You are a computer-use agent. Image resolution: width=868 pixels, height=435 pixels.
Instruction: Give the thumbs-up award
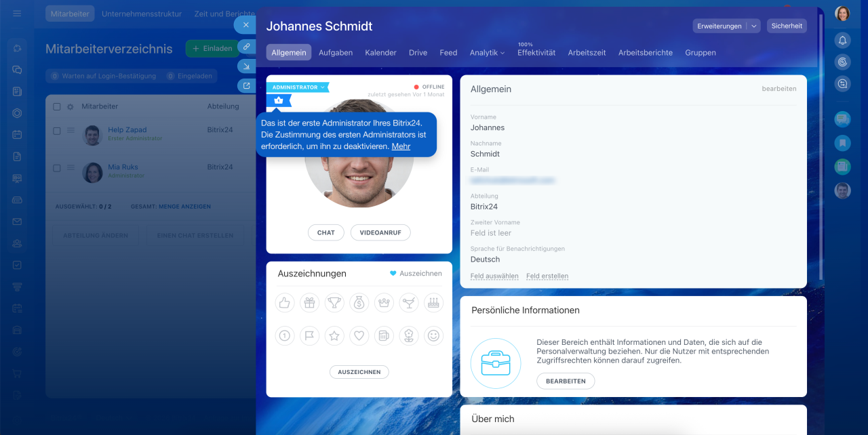285,303
